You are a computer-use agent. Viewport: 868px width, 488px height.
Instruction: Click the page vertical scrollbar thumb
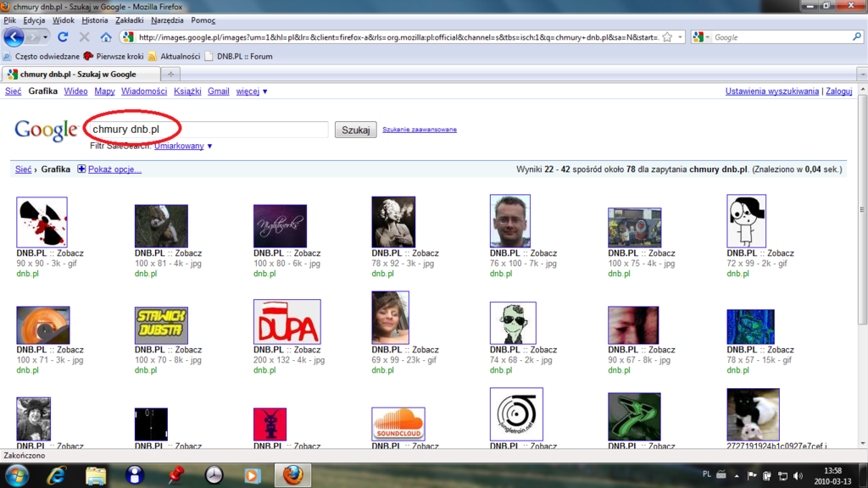862,210
